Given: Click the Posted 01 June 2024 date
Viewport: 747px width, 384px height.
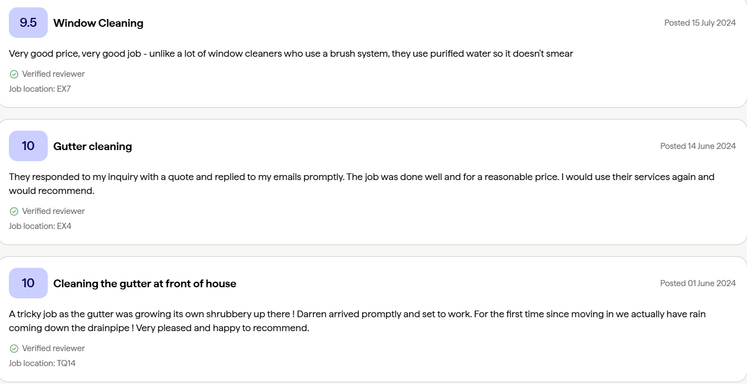Looking at the screenshot, I should point(698,283).
